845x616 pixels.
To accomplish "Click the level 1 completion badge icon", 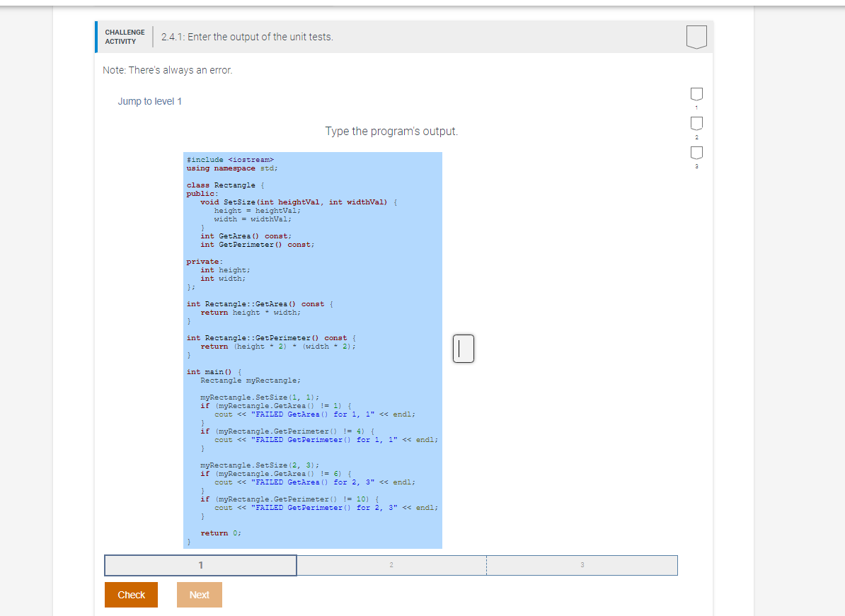I will click(696, 93).
